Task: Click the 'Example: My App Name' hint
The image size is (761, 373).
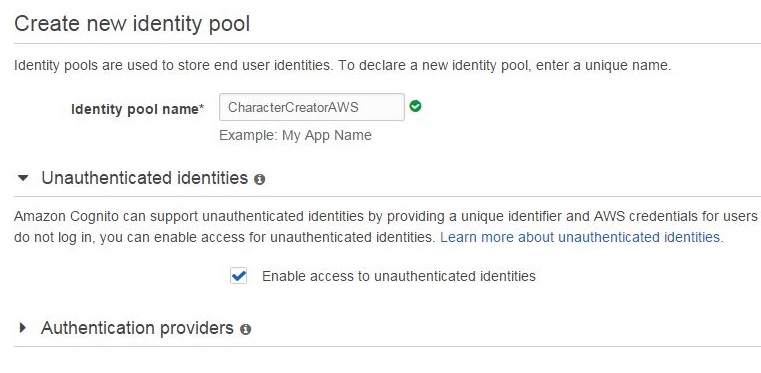Action: pyautogui.click(x=295, y=135)
